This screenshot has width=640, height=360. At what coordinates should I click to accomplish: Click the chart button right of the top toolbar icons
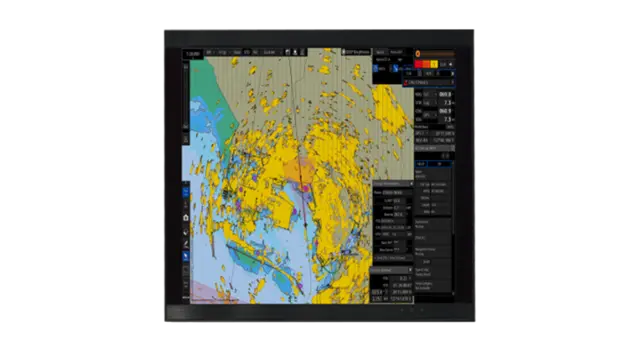click(x=356, y=52)
